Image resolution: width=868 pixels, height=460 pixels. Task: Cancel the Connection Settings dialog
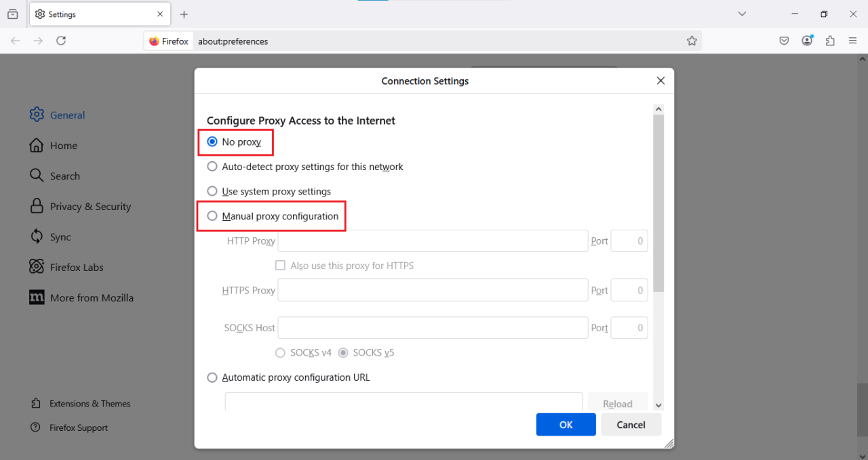point(631,425)
